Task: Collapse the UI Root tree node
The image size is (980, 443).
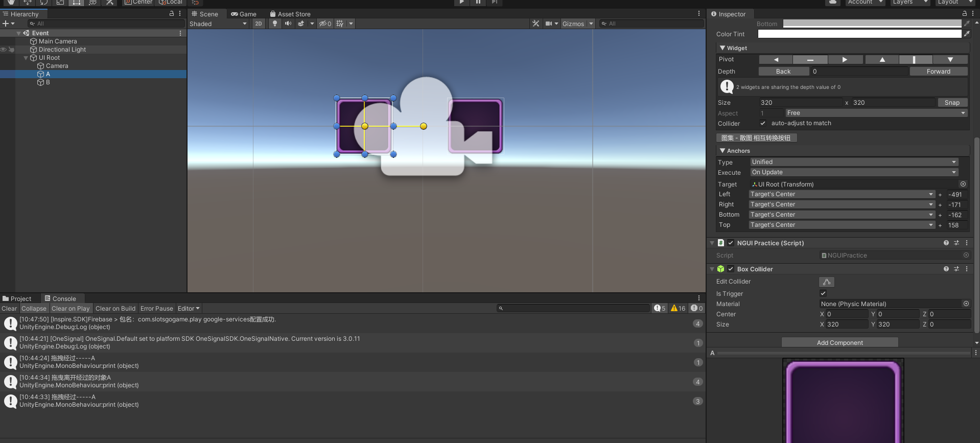Action: click(26, 58)
